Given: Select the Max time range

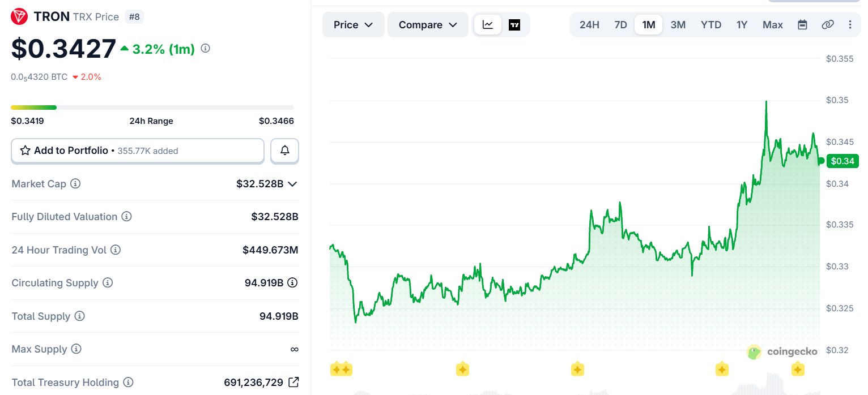Looking at the screenshot, I should pyautogui.click(x=773, y=25).
